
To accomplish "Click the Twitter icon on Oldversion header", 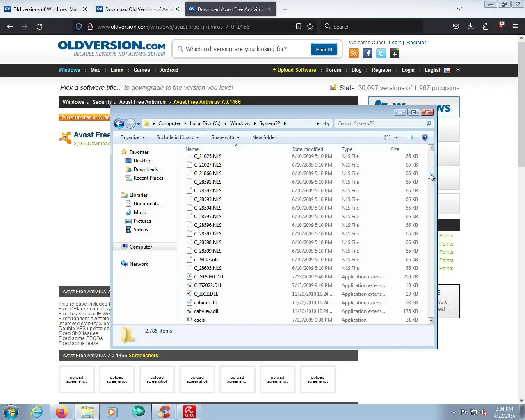I will click(381, 53).
